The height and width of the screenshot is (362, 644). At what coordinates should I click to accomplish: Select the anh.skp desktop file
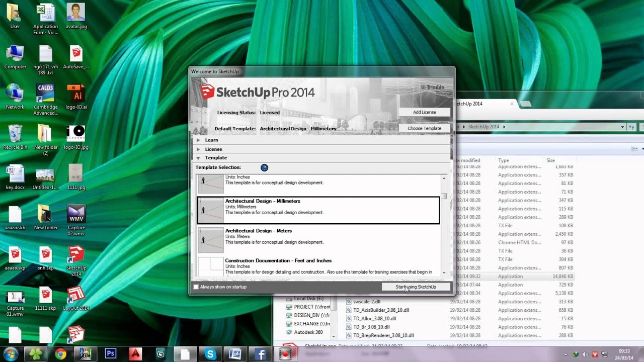click(x=46, y=258)
